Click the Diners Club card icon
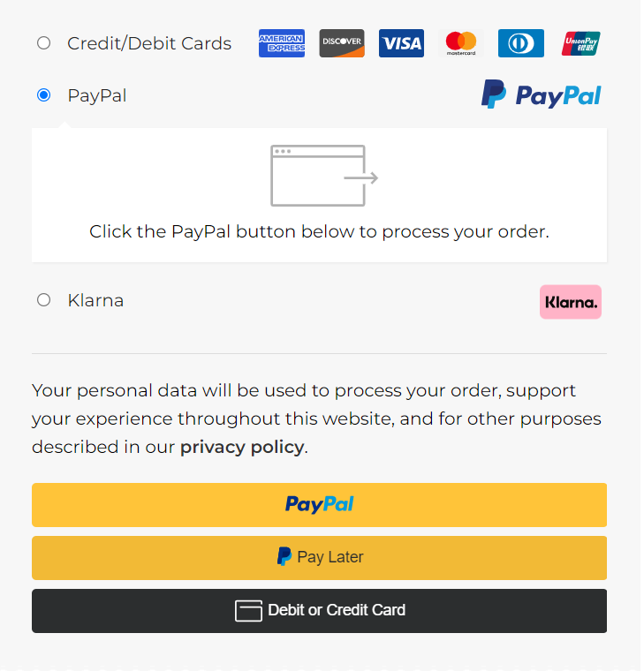Image resolution: width=644 pixels, height=671 pixels. (x=520, y=43)
